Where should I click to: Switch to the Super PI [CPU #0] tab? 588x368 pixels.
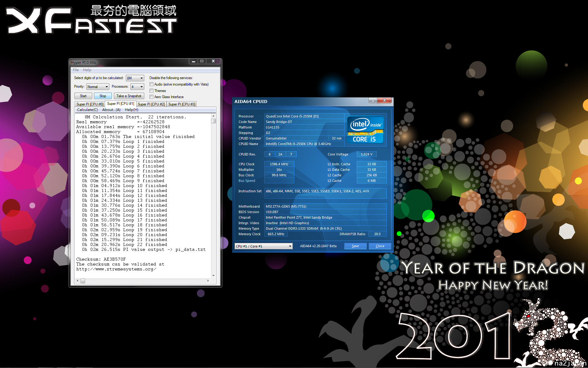click(x=90, y=104)
